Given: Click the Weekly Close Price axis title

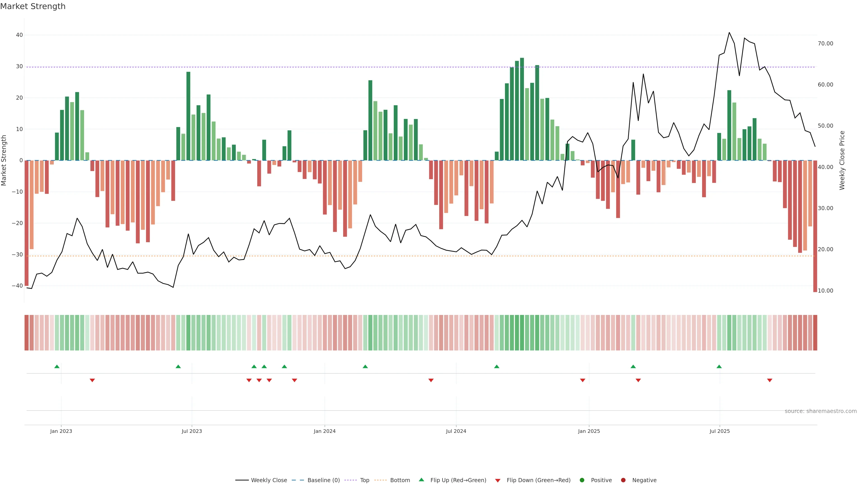Looking at the screenshot, I should click(842, 160).
